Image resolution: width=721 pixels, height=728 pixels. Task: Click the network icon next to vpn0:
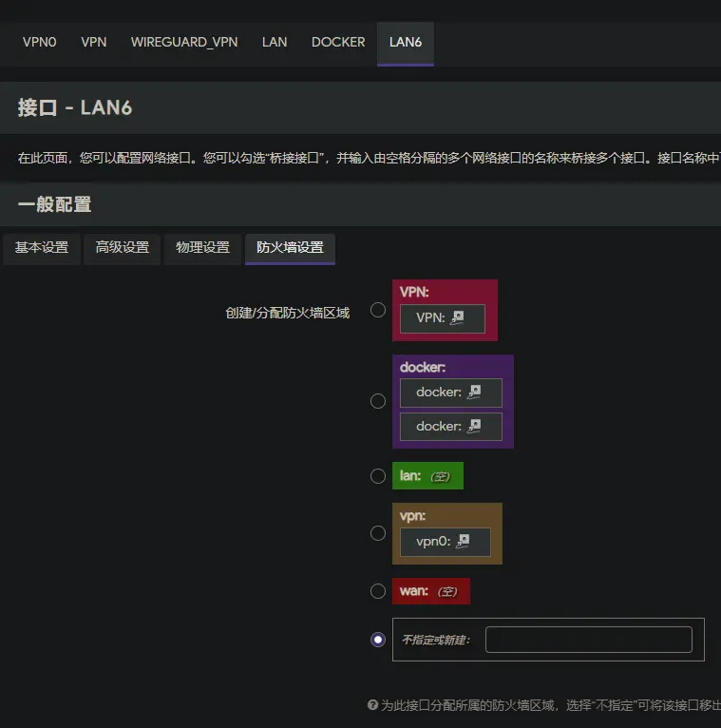coord(464,542)
